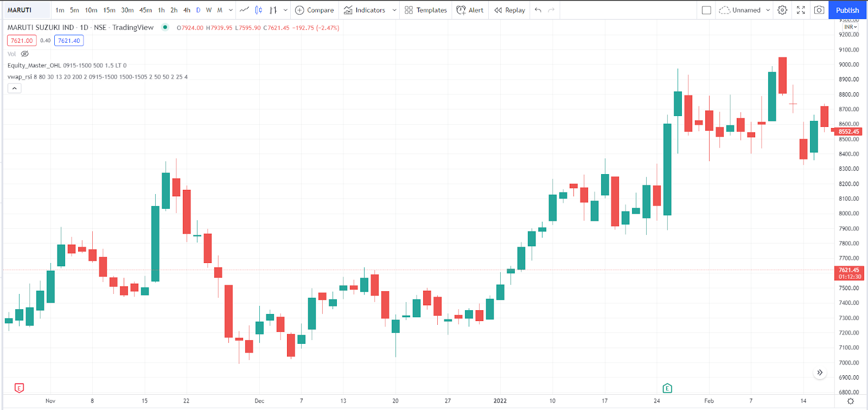868x410 pixels.
Task: Expand the timeframe dropdown arrow
Action: point(231,10)
